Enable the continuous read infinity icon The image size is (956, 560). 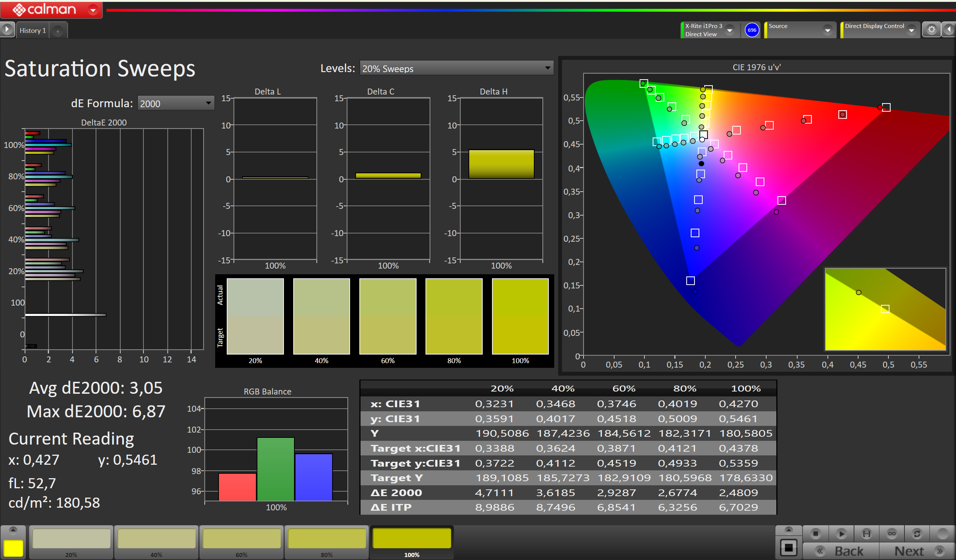point(891,534)
